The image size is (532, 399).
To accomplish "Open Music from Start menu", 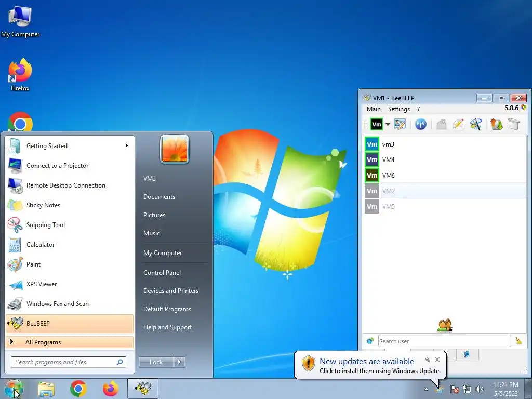I will tap(151, 233).
